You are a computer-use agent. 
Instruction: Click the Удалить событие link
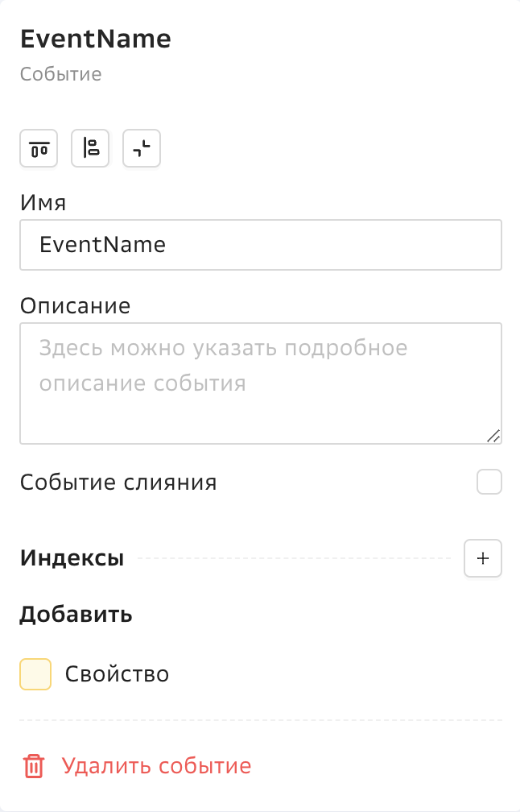(156, 765)
